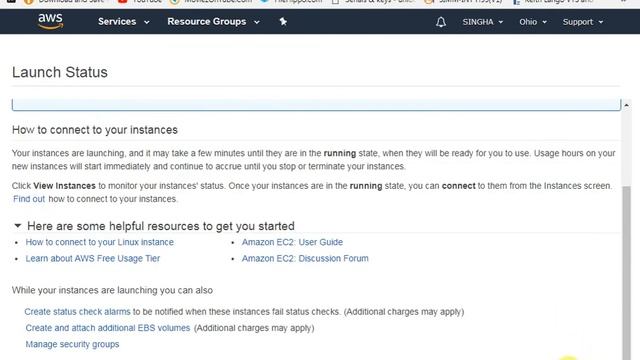Click Create and attach additional EBS volumes
This screenshot has width=640, height=360.
108,328
